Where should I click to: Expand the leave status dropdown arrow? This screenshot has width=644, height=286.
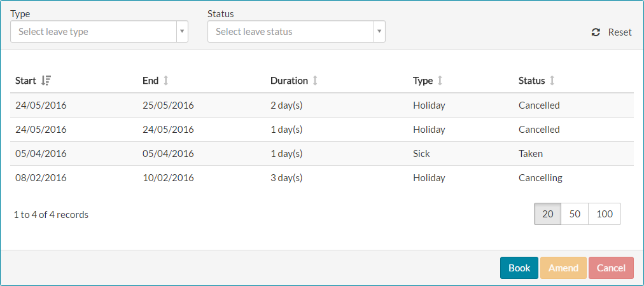coord(379,31)
